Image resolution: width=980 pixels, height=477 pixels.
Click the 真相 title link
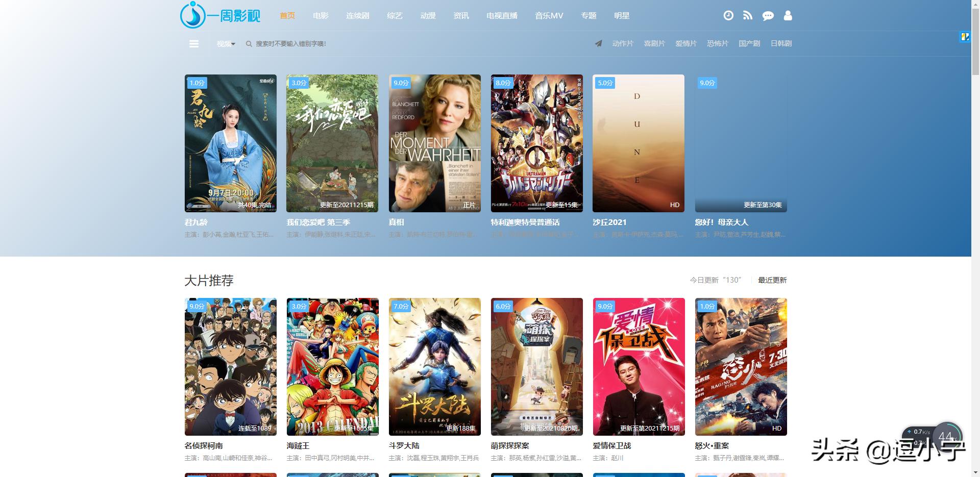tap(396, 222)
